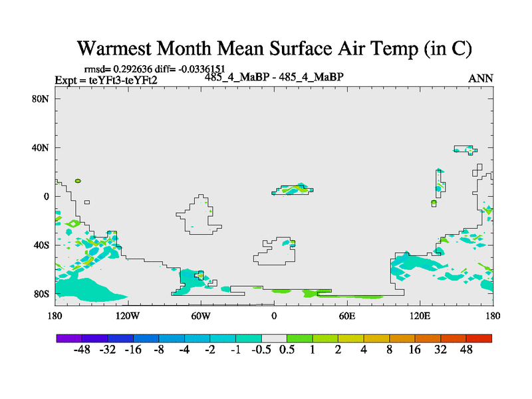The image size is (532, 399).
Task: Click the Warmest Month Mean Surface Air Temp title
Action: (274, 49)
